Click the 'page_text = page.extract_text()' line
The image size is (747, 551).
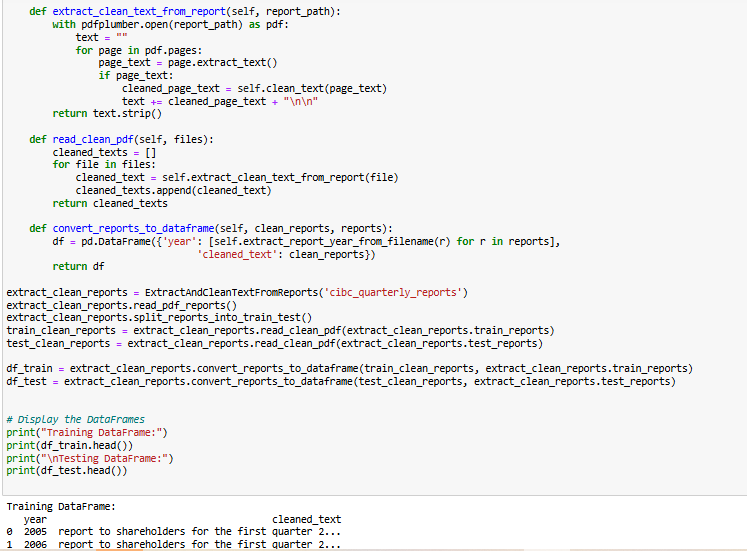coord(188,63)
